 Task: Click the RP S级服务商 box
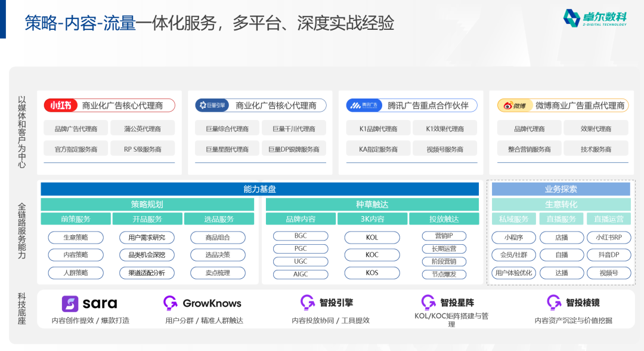click(143, 149)
